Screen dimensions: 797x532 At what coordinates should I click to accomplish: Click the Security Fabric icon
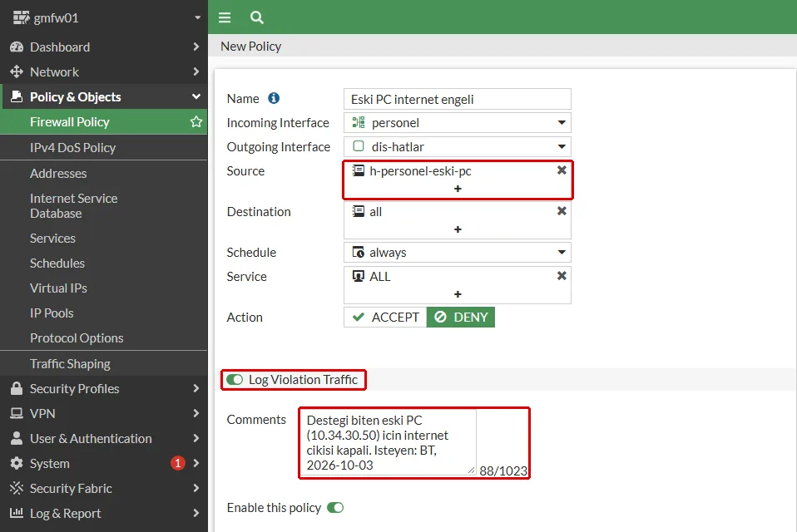tap(17, 488)
